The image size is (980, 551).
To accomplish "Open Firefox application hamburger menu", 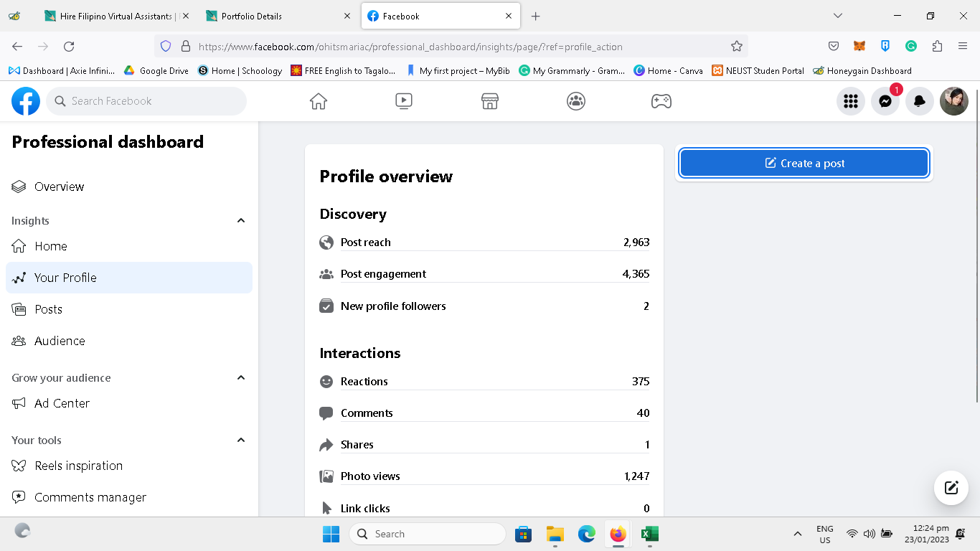I will click(963, 46).
